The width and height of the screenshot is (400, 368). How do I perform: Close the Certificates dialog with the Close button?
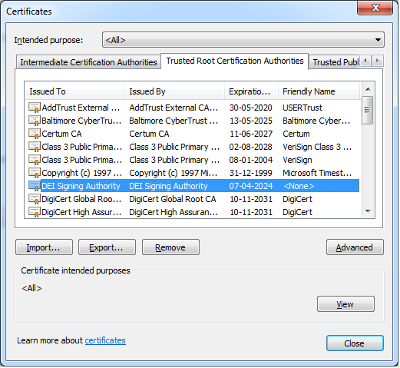[355, 343]
